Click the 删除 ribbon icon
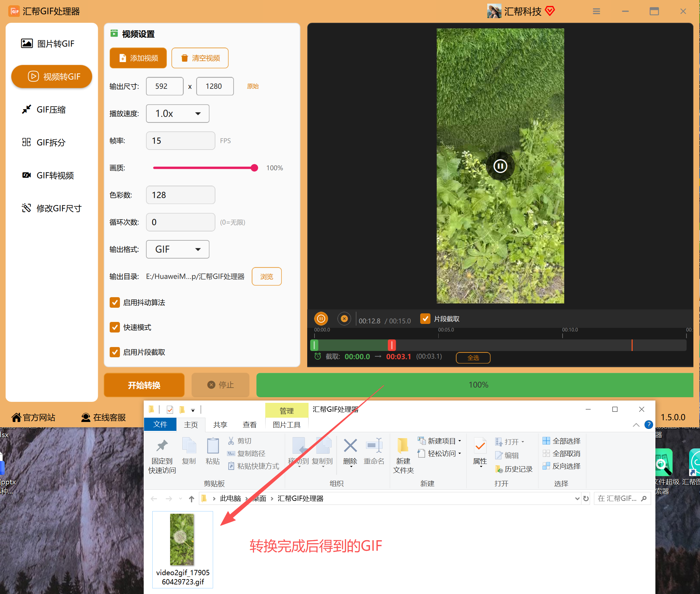 (x=350, y=452)
